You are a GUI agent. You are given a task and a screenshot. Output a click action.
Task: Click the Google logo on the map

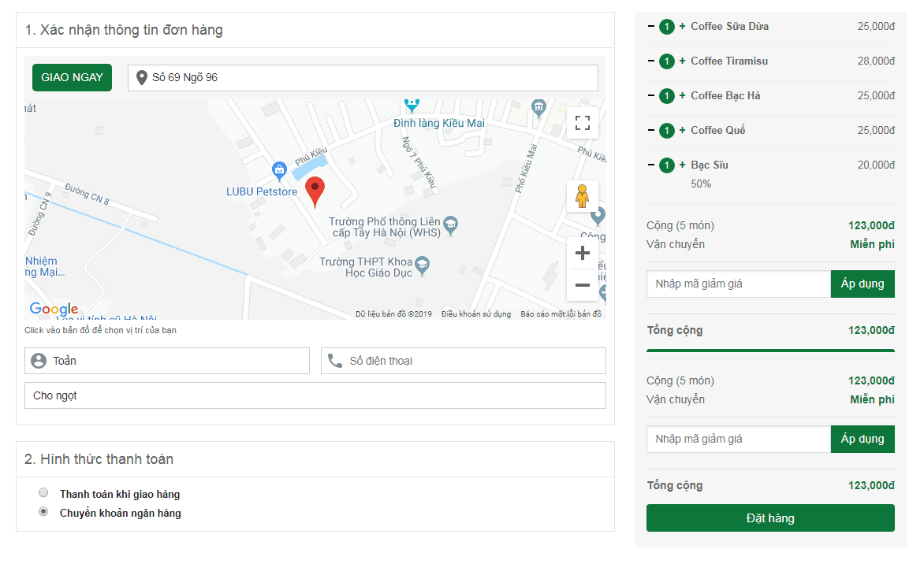click(x=53, y=310)
